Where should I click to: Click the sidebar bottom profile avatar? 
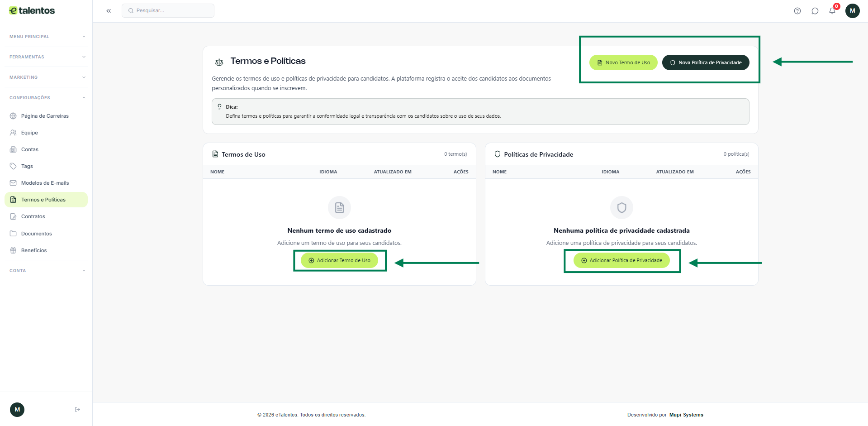[x=17, y=410]
